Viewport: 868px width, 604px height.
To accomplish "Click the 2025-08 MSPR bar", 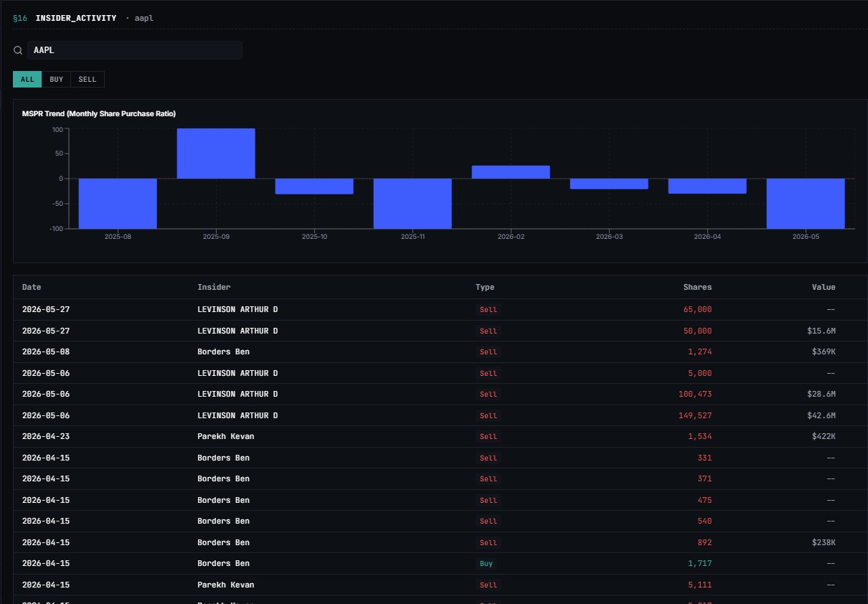I will [118, 204].
